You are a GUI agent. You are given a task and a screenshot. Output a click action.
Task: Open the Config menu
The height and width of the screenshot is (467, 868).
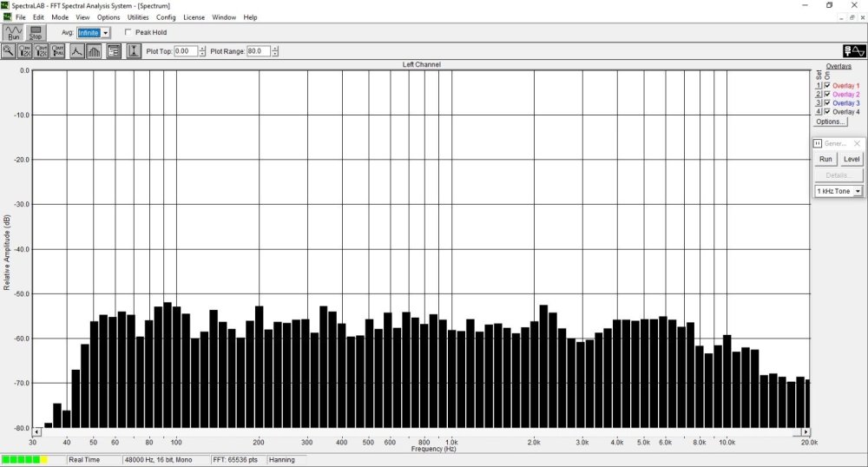[166, 17]
